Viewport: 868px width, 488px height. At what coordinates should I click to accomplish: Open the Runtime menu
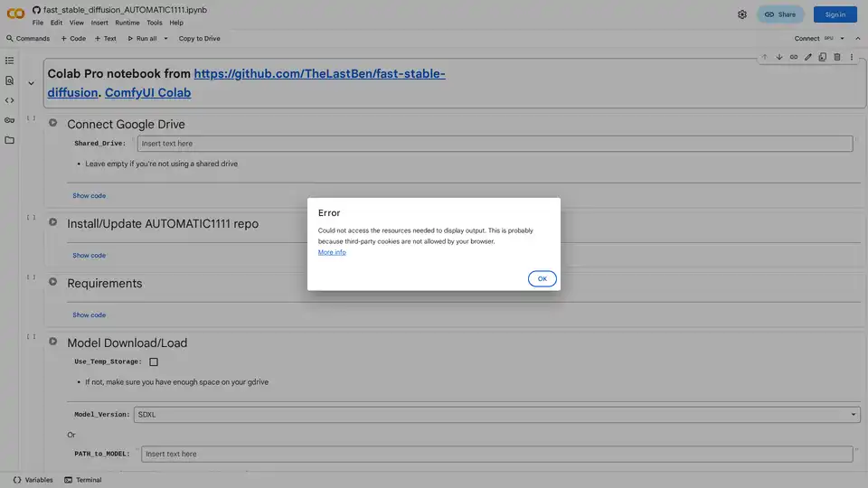point(127,23)
